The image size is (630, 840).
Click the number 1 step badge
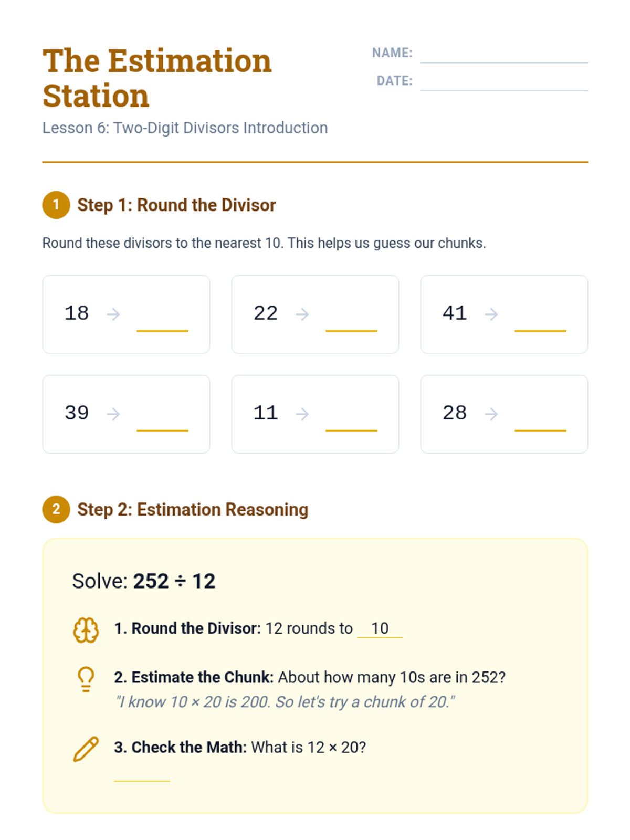pyautogui.click(x=56, y=205)
